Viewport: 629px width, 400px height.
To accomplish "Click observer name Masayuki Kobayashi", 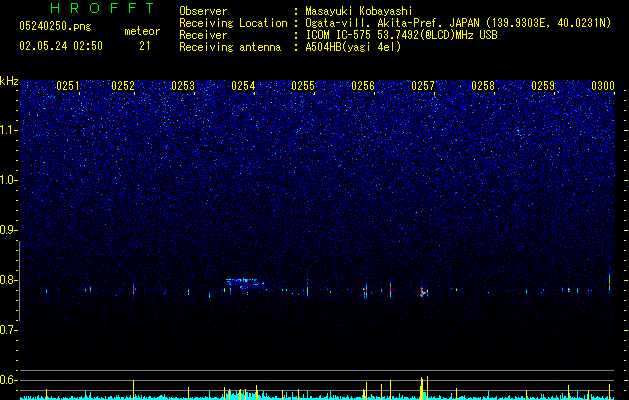I will pos(359,11).
